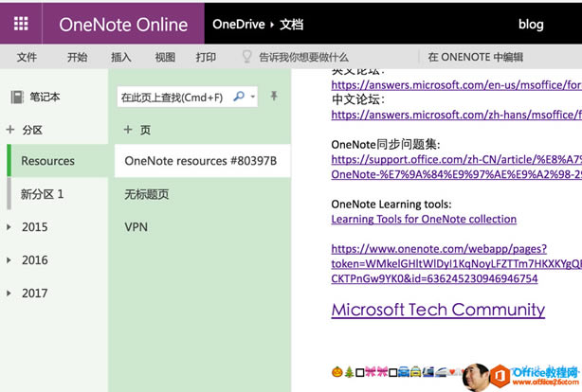The width and height of the screenshot is (582, 392).
Task: Open the 打印 tab
Action: coord(206,57)
